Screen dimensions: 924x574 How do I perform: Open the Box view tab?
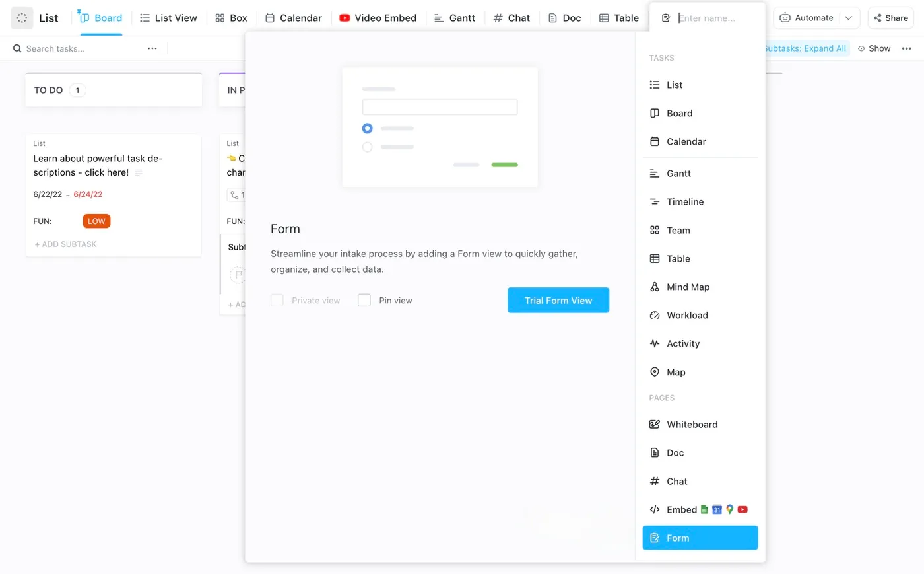(x=231, y=18)
